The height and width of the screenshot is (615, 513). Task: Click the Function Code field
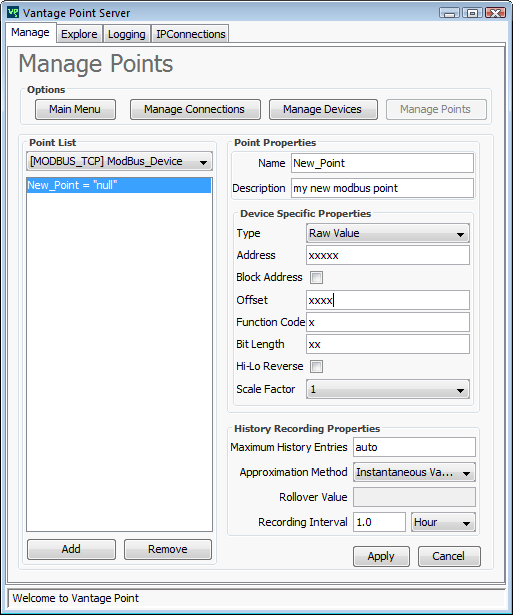click(387, 322)
